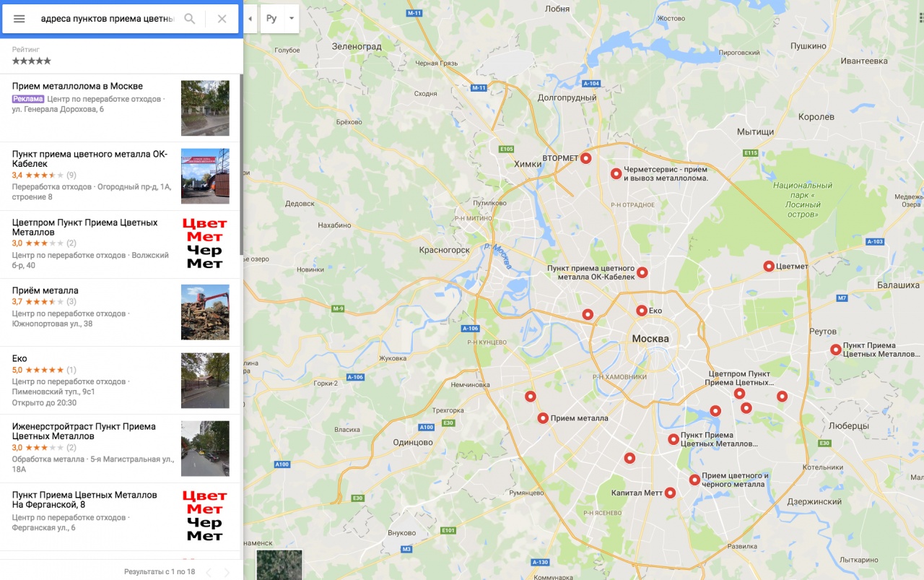Image resolution: width=924 pixels, height=580 pixels.
Task: Click the Капитал Метт map pin
Action: point(670,493)
